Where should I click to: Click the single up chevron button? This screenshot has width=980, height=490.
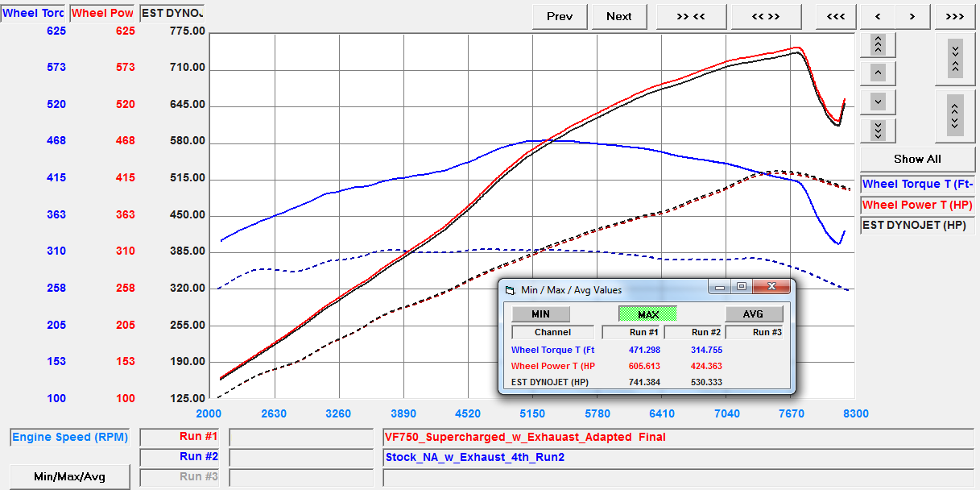coord(878,73)
